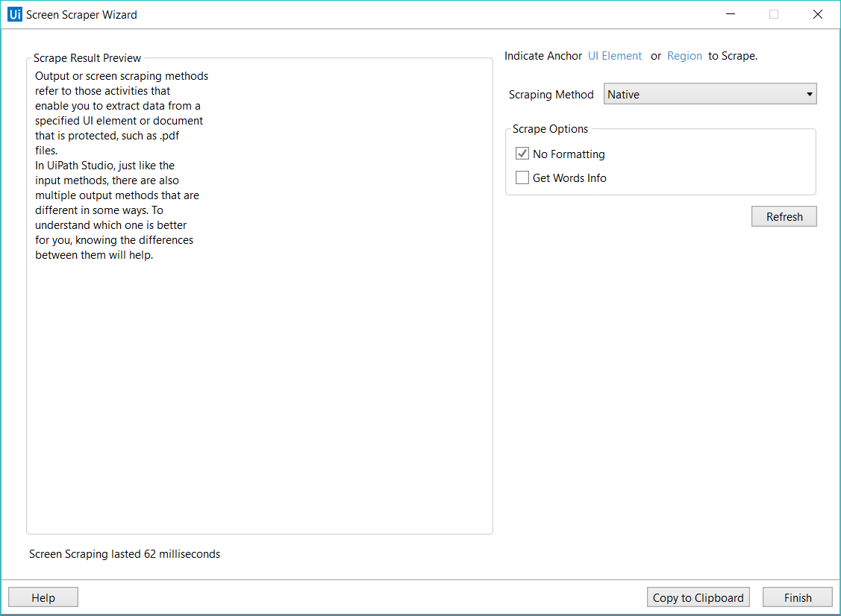
Task: Disable the No Formatting checkbox
Action: tap(522, 154)
